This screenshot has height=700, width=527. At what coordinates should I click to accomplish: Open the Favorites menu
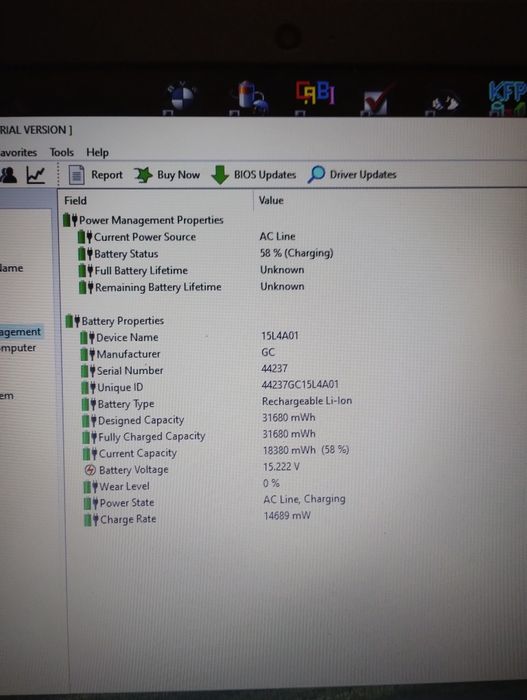tap(18, 152)
